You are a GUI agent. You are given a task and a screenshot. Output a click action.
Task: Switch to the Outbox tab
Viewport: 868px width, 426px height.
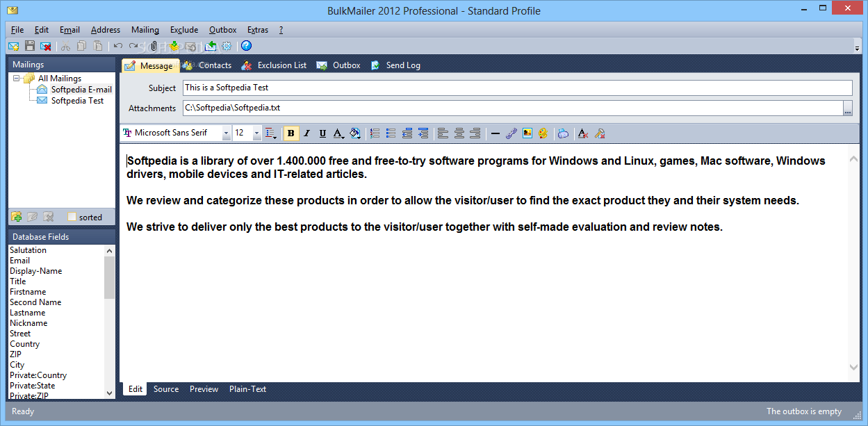(338, 65)
